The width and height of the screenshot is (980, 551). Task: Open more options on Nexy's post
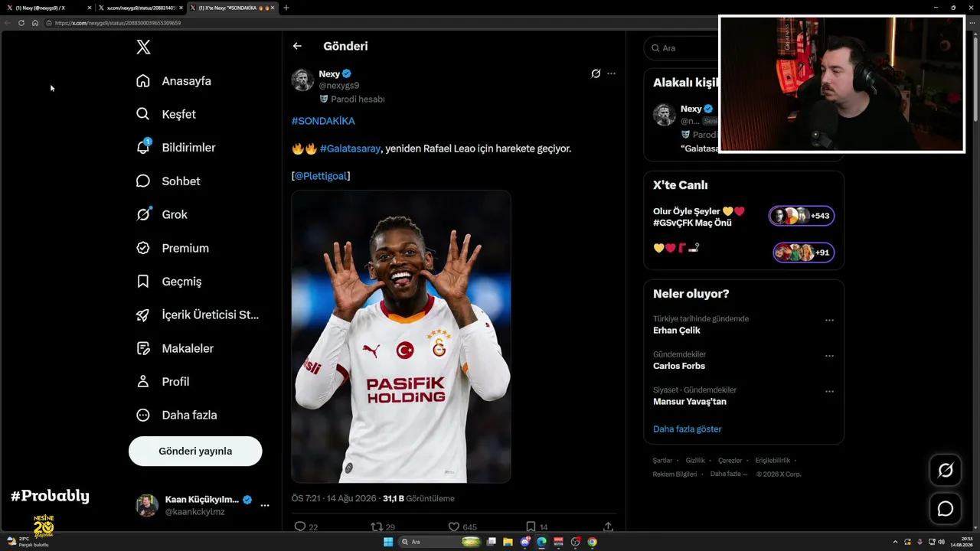tap(611, 73)
